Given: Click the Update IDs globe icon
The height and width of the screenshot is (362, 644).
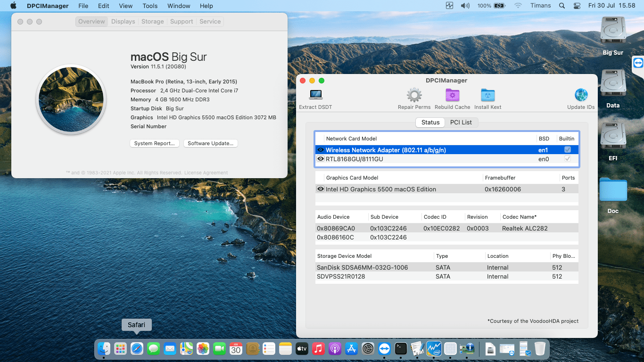Looking at the screenshot, I should [581, 95].
